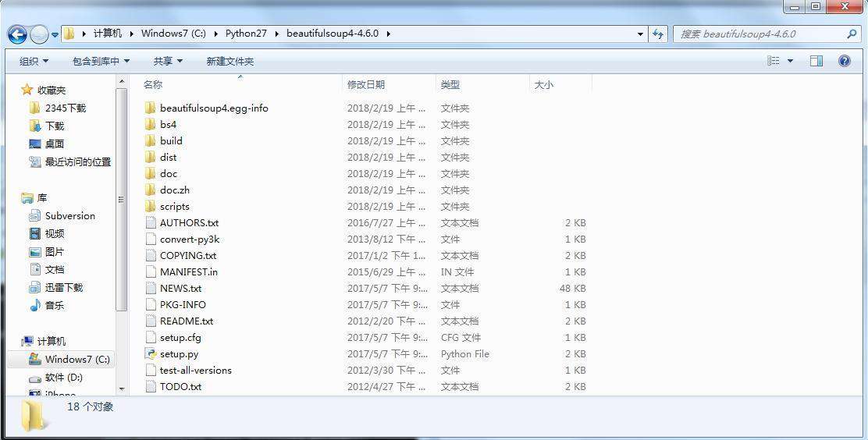Open 最近访问的位置 in navigation pane
868x440 pixels.
click(x=77, y=162)
